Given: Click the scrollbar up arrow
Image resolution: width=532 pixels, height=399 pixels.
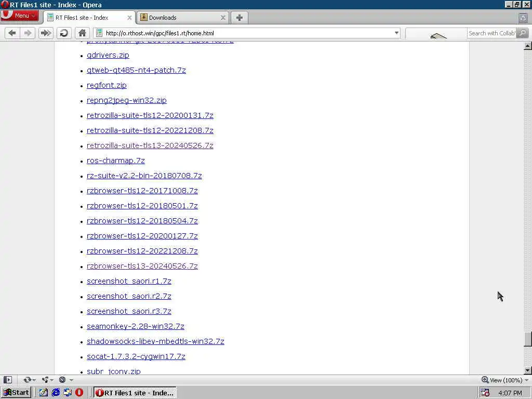Looking at the screenshot, I should (528, 46).
